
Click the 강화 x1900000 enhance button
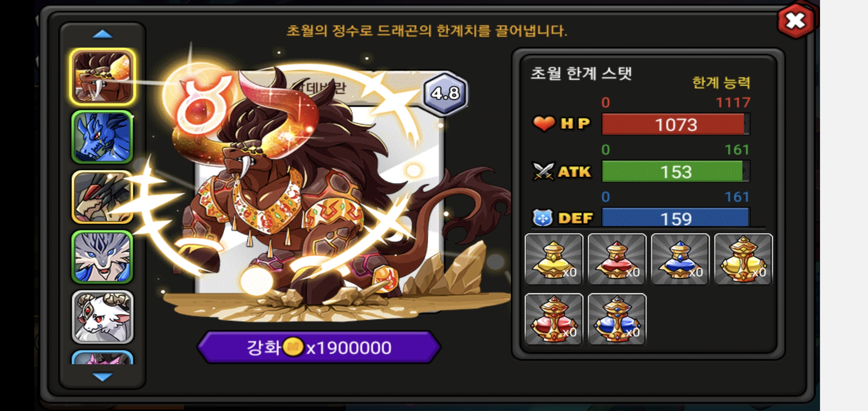tap(319, 347)
